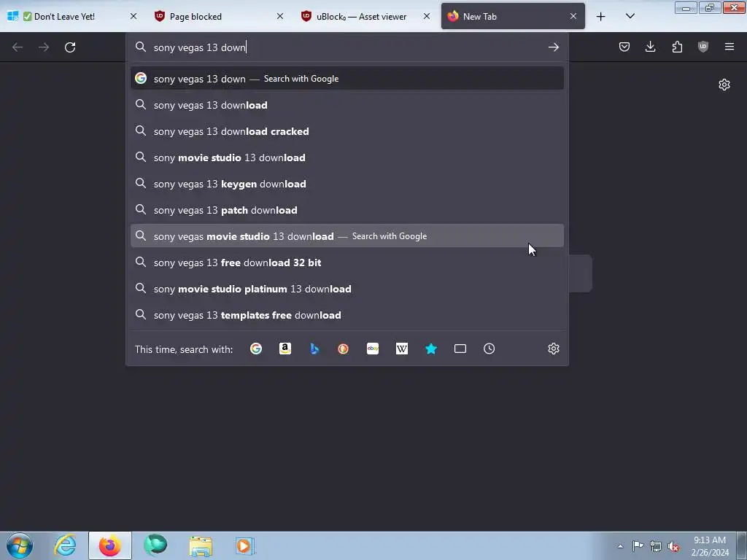This screenshot has height=560, width=747.
Task: Open the Windows Start menu
Action: [20, 545]
